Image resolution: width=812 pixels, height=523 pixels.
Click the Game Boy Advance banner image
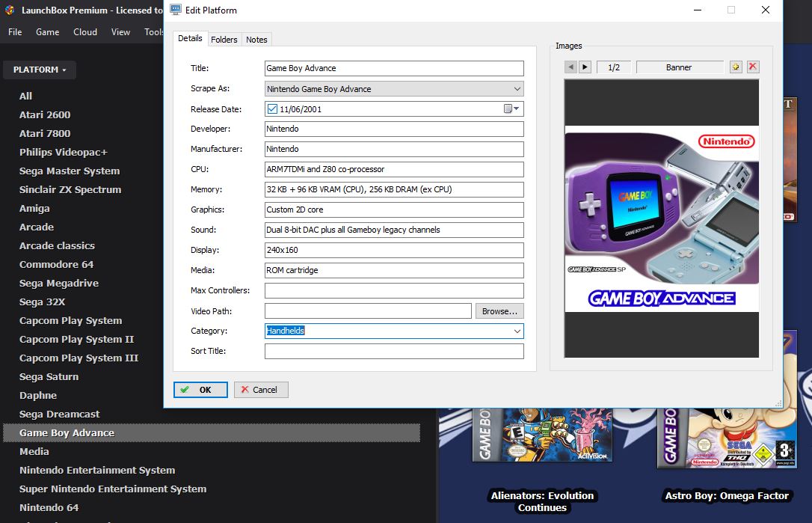coord(662,218)
